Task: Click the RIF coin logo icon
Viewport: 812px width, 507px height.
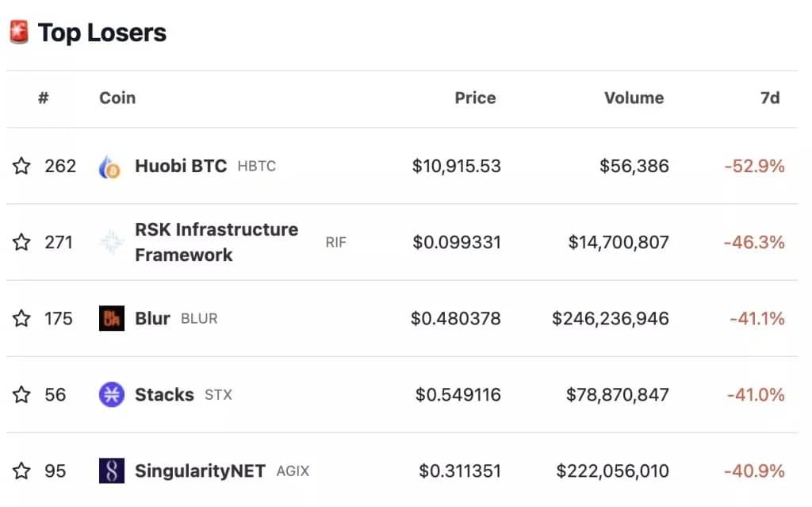Action: [x=111, y=242]
